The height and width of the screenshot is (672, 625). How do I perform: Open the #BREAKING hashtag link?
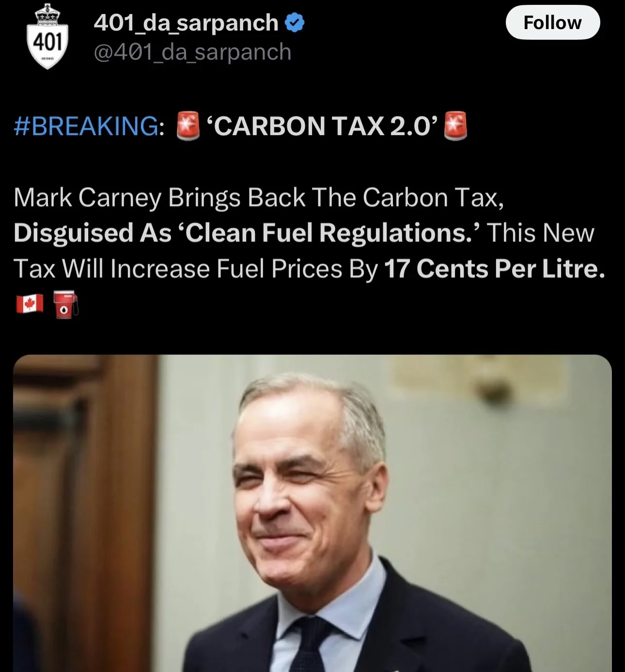click(86, 126)
